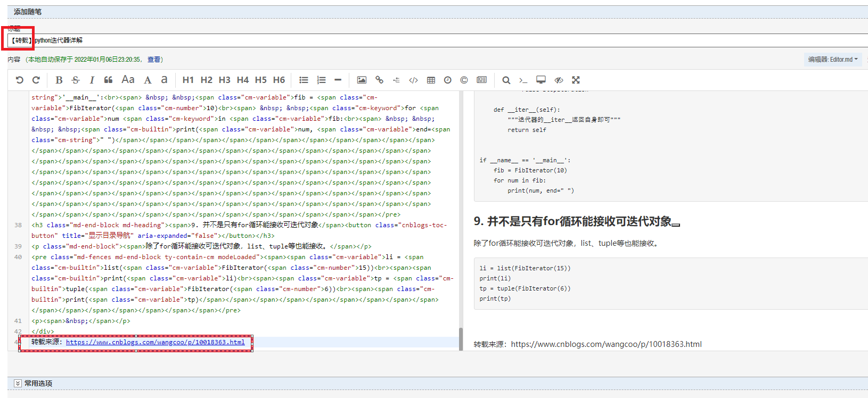This screenshot has height=398, width=868.
Task: Capitalize first letter of each word (Aa)
Action: tap(128, 80)
